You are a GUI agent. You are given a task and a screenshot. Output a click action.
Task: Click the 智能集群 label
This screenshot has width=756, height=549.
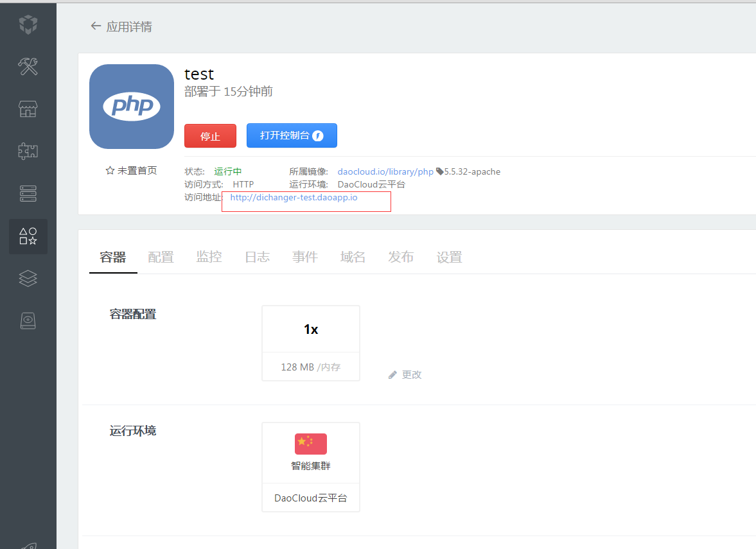(x=311, y=466)
